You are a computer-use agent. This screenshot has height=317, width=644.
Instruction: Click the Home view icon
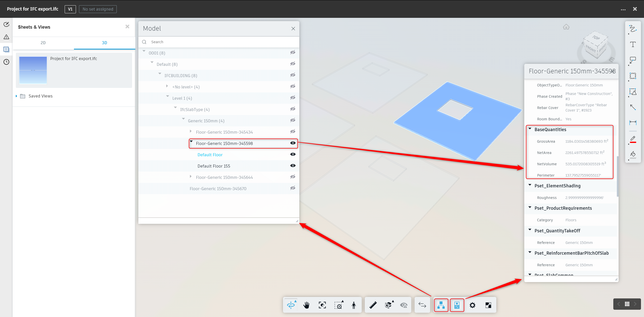(x=566, y=27)
